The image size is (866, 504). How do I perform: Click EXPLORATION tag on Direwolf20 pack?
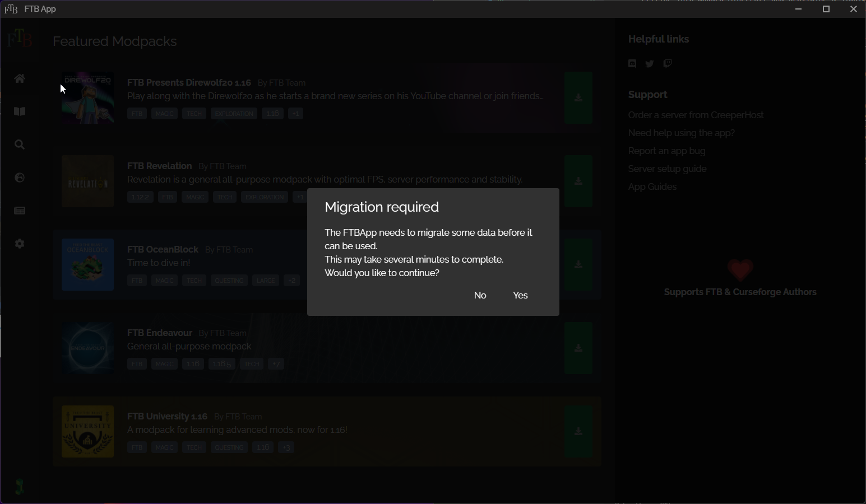tap(234, 114)
